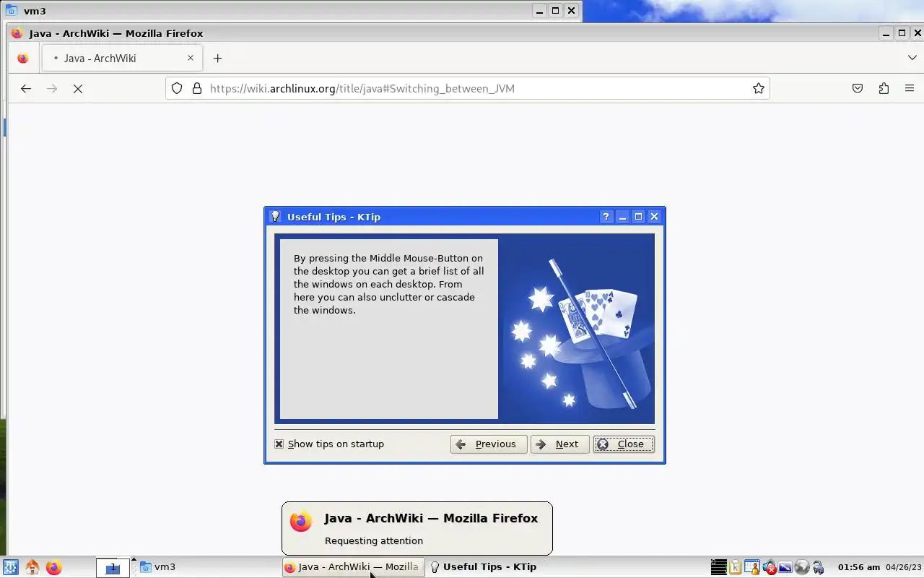Screen dimensions: 924x578
Task: Open the Home folder taskbar icon
Action: pos(32,567)
